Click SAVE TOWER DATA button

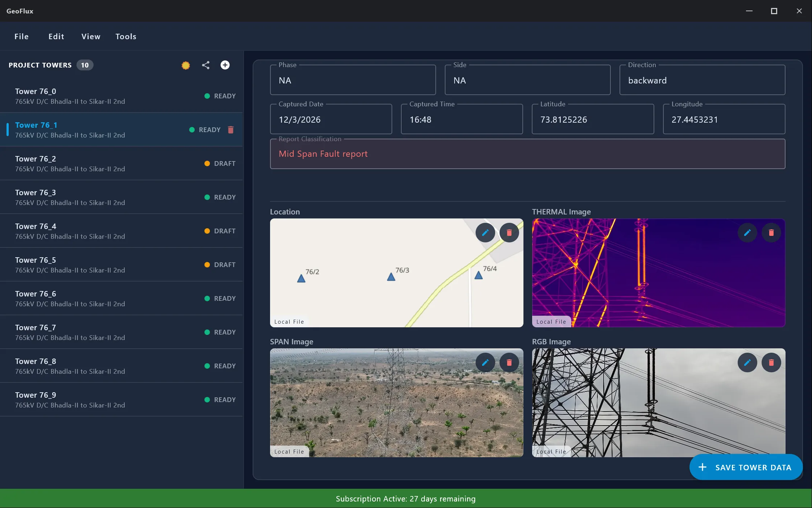coord(746,467)
